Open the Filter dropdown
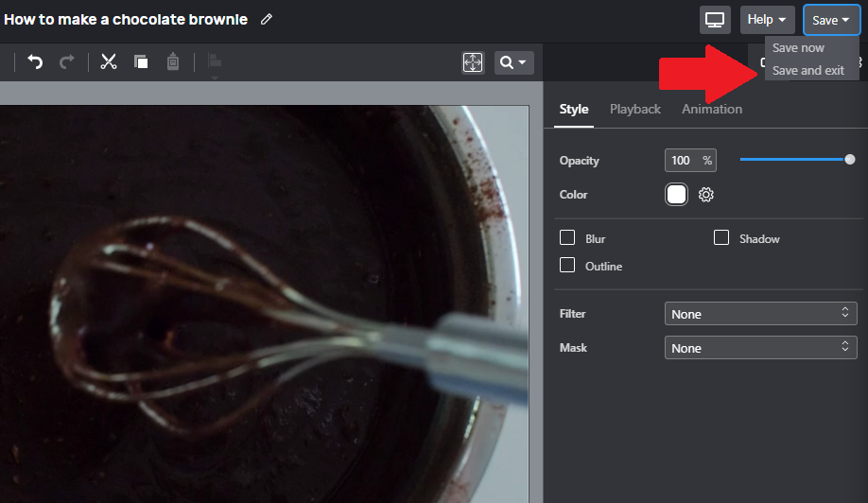 [x=760, y=314]
